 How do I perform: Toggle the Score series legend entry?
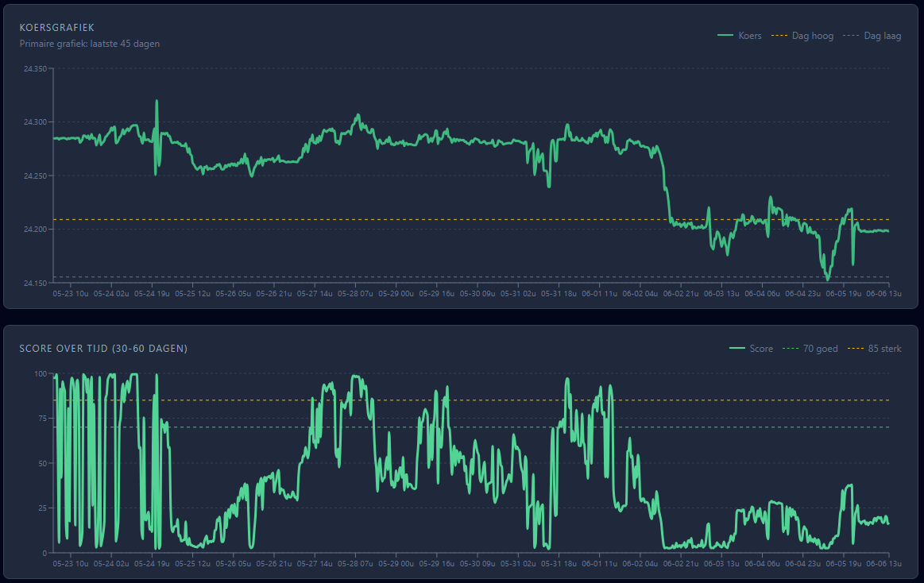coord(751,349)
